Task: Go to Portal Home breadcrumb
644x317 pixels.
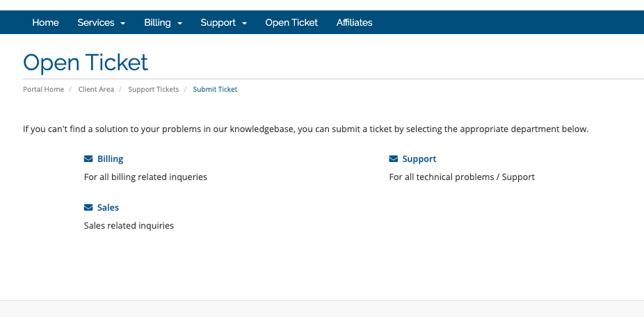Action: [x=44, y=89]
